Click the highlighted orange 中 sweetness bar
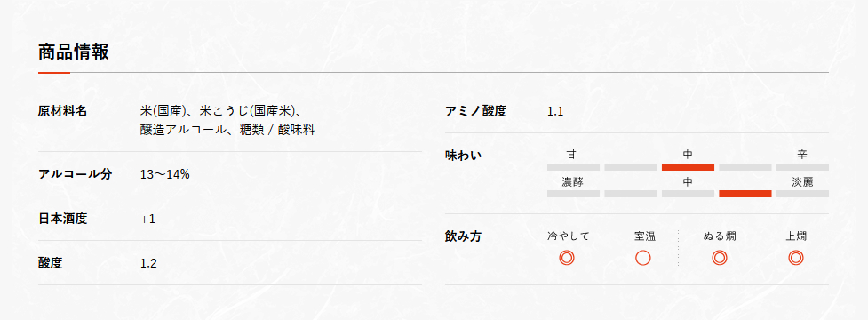 coord(688,167)
